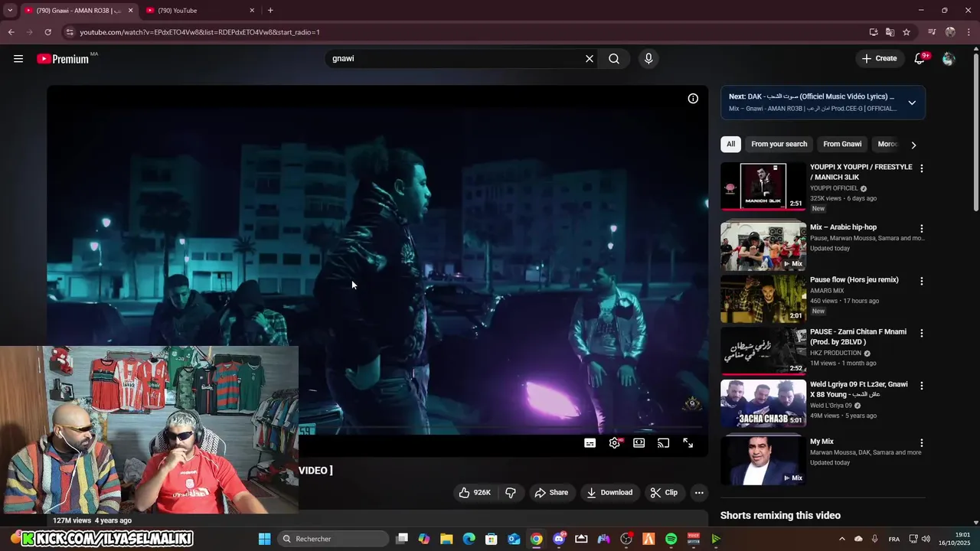Show hidden system tray icons
This screenshot has height=551, width=980.
[842, 539]
